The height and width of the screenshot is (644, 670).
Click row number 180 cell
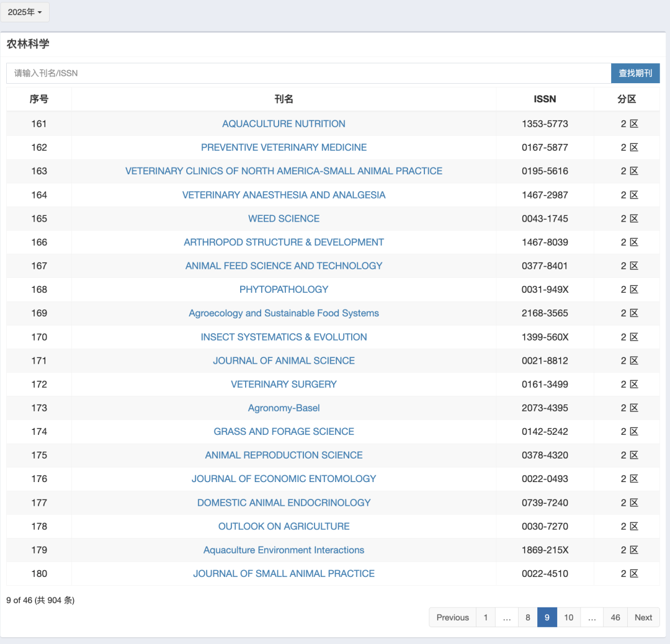39,573
